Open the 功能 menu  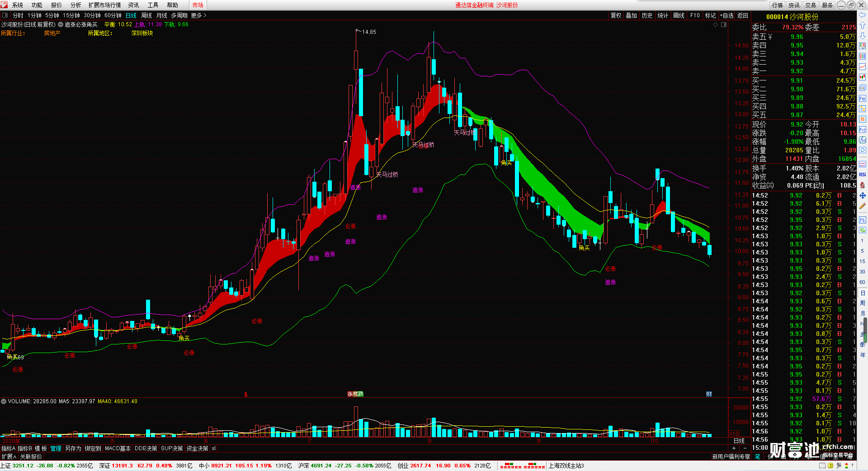click(37, 5)
